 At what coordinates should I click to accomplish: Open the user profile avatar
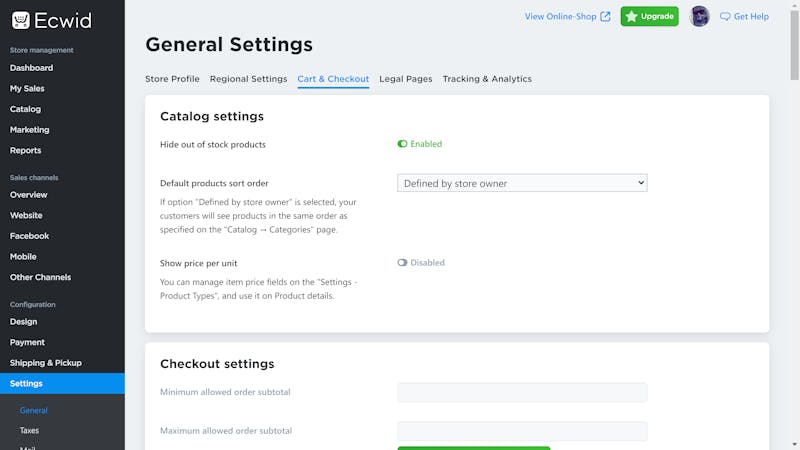699,16
